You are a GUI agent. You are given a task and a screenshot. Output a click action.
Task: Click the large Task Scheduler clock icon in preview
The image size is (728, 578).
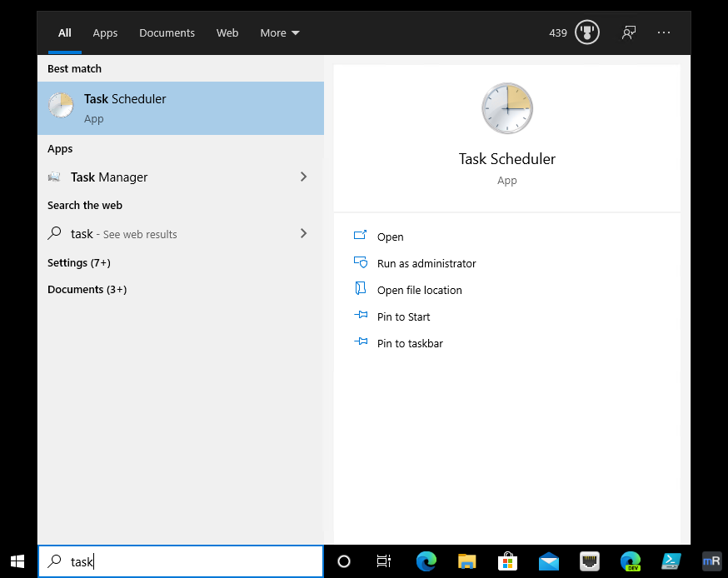tap(507, 108)
